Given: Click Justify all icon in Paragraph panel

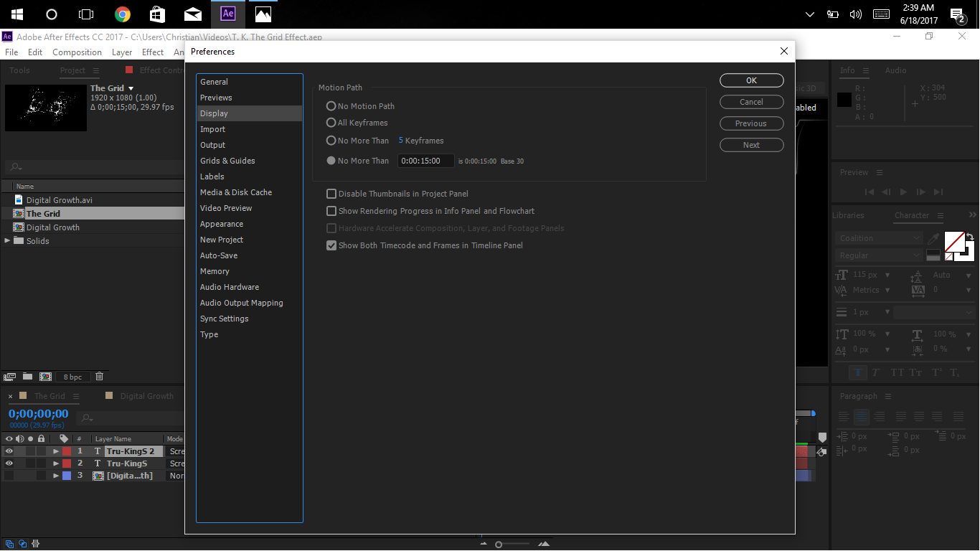Looking at the screenshot, I should (x=958, y=416).
